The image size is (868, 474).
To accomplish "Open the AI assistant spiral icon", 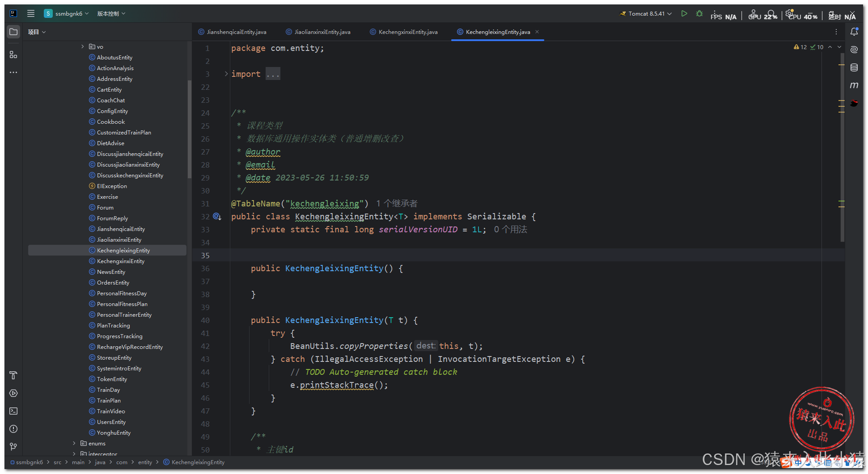I will click(854, 50).
